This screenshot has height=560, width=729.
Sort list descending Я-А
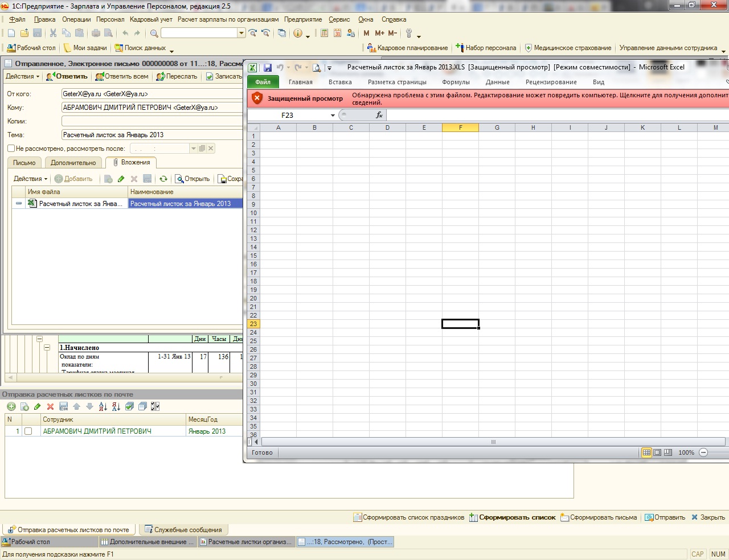[116, 406]
